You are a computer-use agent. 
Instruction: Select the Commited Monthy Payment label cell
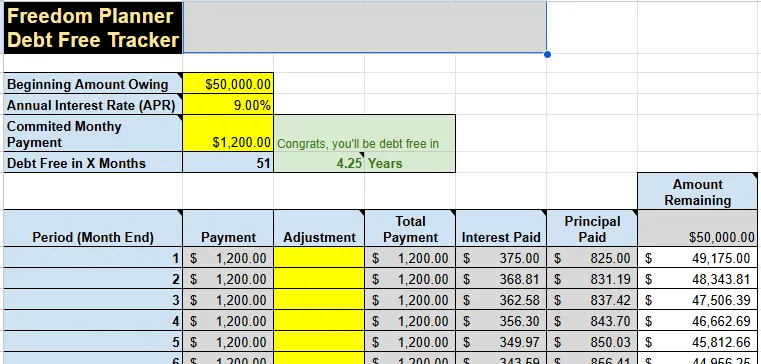coord(93,133)
